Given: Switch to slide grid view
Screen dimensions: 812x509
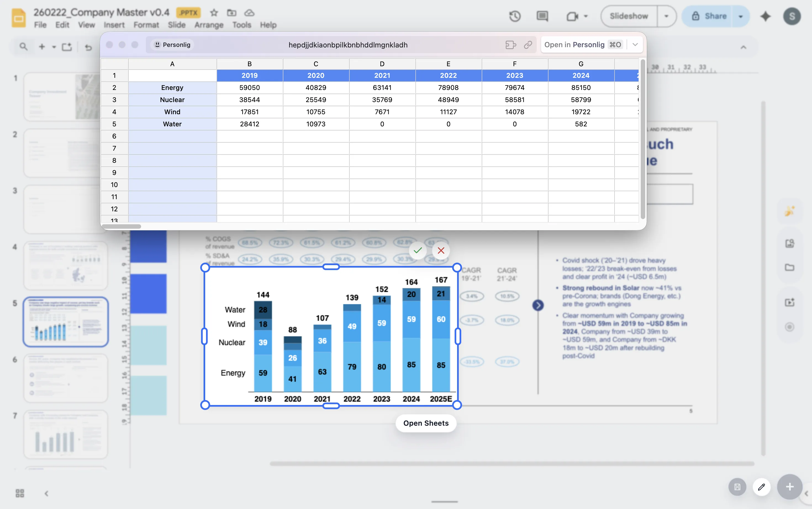Looking at the screenshot, I should (19, 493).
